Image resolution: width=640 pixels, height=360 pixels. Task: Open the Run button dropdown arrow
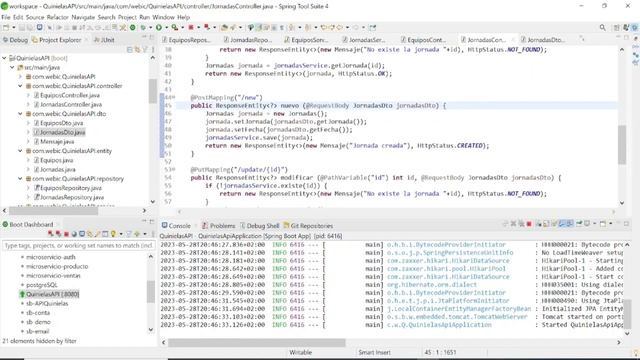point(166,27)
